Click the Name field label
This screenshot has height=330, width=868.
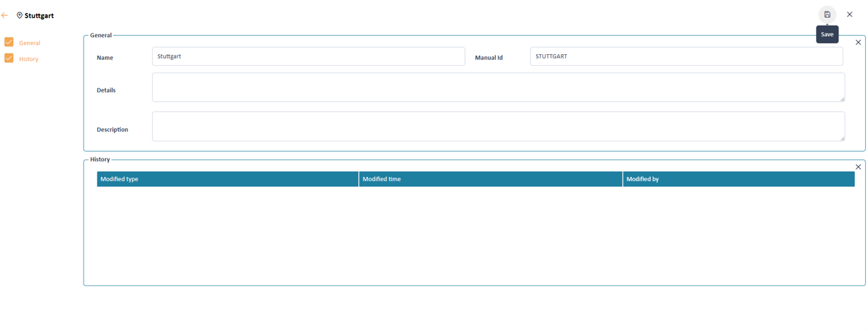[x=105, y=58]
